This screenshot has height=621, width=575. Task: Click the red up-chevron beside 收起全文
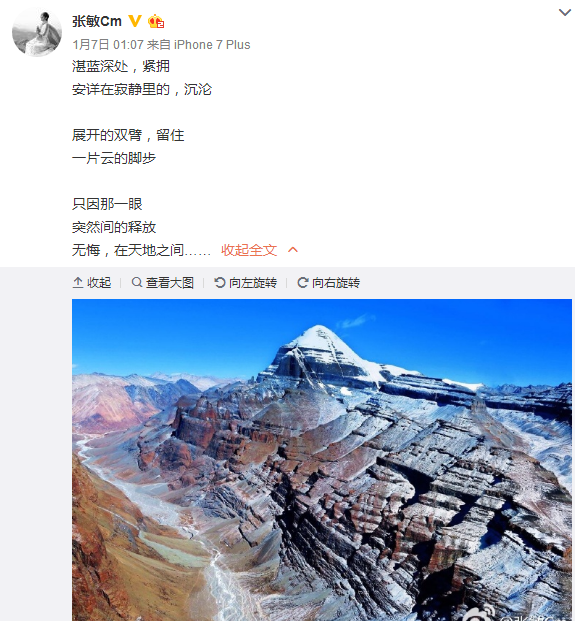(x=293, y=250)
